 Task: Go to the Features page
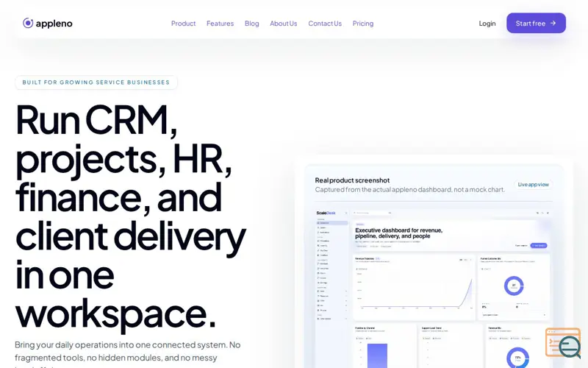pyautogui.click(x=220, y=24)
